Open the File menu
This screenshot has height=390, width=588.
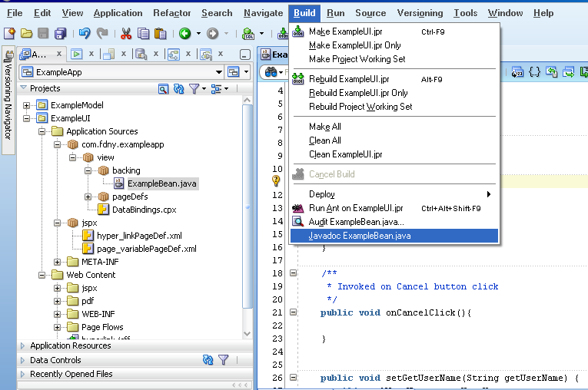15,13
